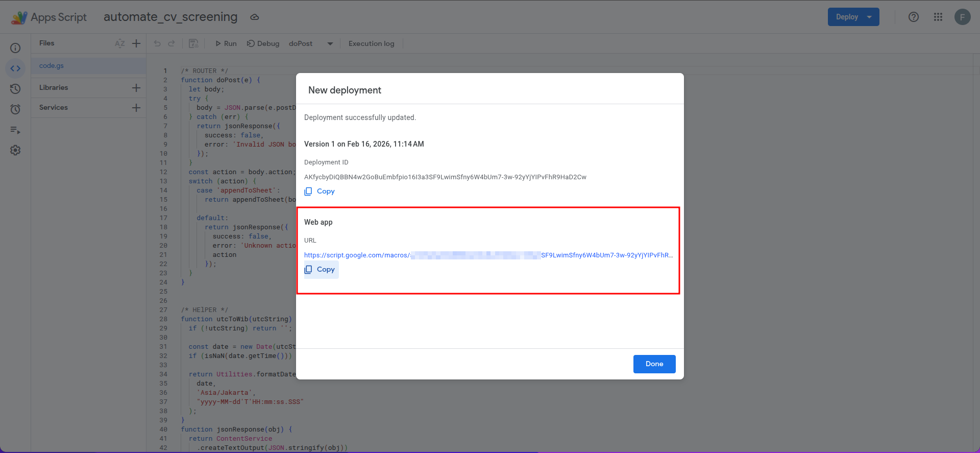Viewport: 980px width, 453px height.
Task: Click the add file plus icon
Action: (x=136, y=43)
